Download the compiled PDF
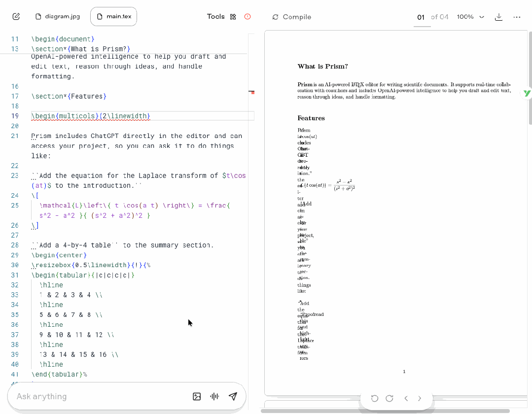The height and width of the screenshot is (414, 532). click(498, 17)
